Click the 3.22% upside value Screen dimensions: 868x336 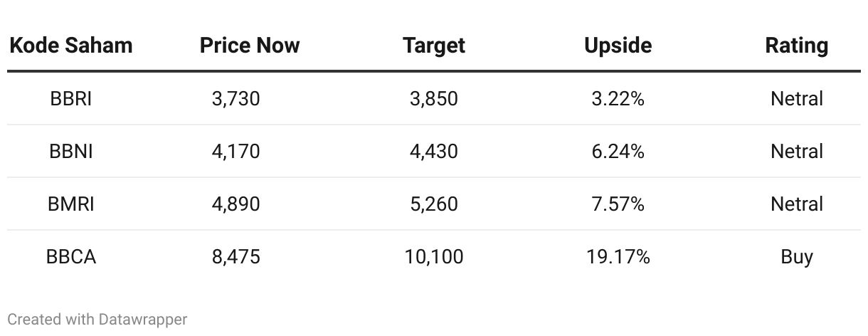(x=618, y=98)
